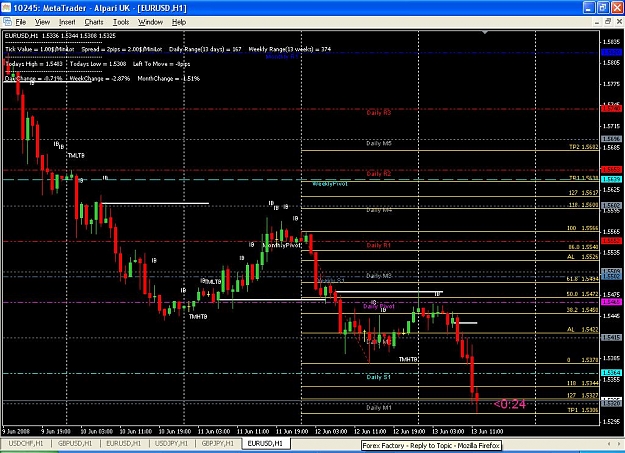625x453 pixels.
Task: Click the TP2 1.5692 Fibonacci label
Action: coord(584,147)
